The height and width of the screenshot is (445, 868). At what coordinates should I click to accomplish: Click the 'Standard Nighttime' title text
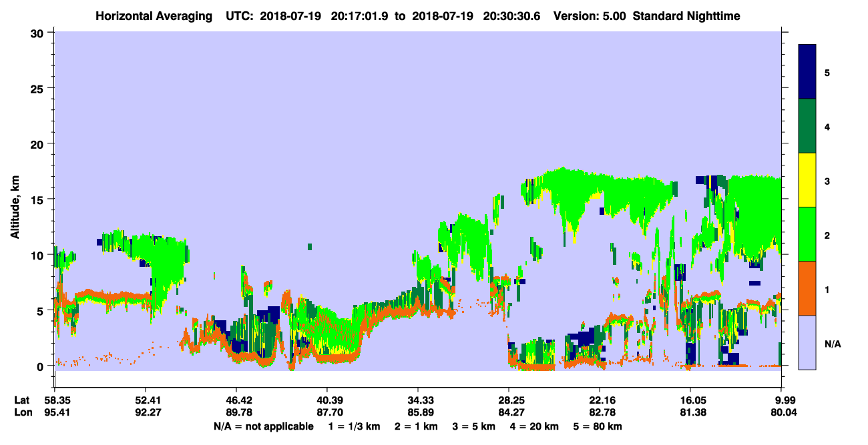click(x=686, y=16)
